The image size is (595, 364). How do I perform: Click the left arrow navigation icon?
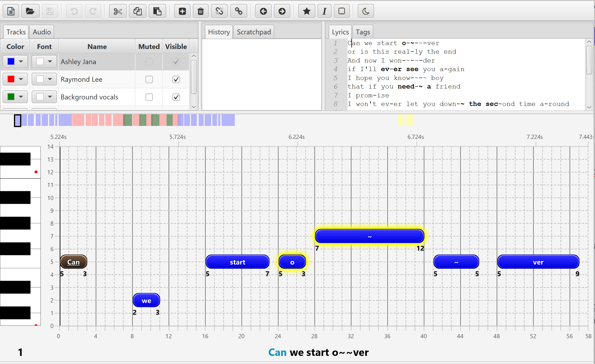(263, 11)
